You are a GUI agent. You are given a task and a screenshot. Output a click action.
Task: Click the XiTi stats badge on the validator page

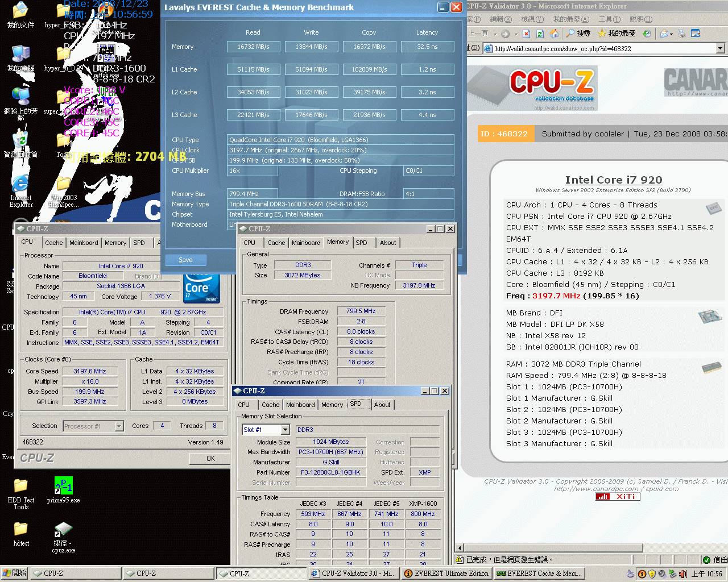click(618, 496)
